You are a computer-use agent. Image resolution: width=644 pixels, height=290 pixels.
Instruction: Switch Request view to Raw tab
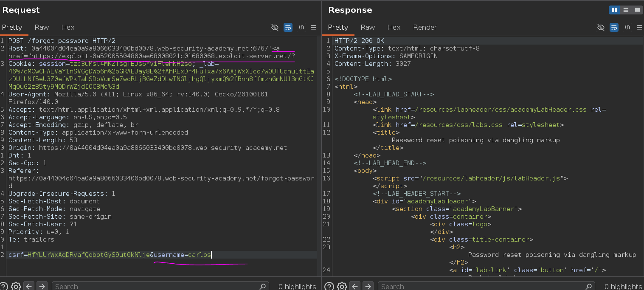(x=42, y=27)
